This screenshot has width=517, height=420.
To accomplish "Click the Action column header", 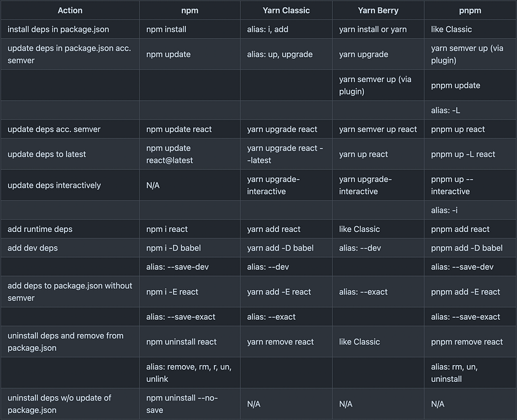I will [70, 10].
